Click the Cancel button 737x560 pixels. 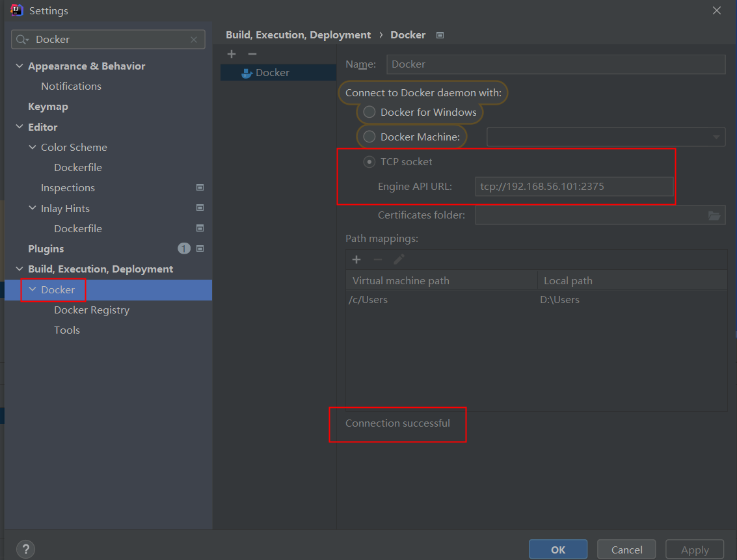click(626, 550)
